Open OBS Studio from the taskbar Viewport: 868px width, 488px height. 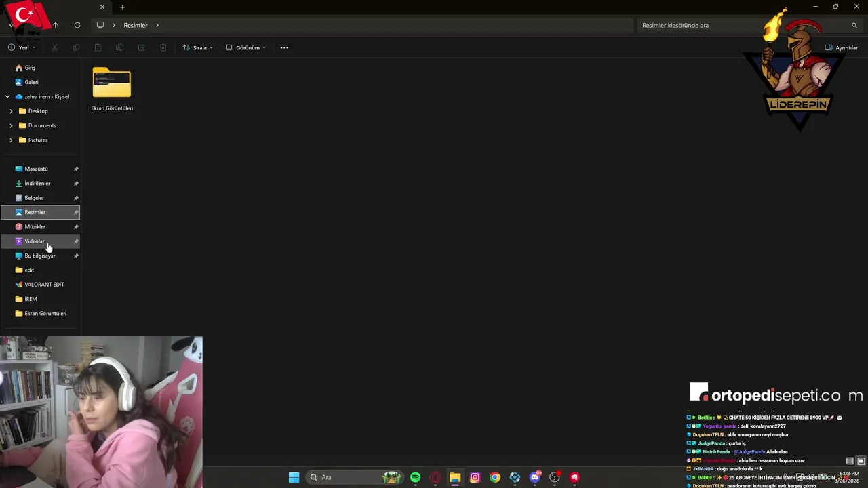click(x=555, y=477)
